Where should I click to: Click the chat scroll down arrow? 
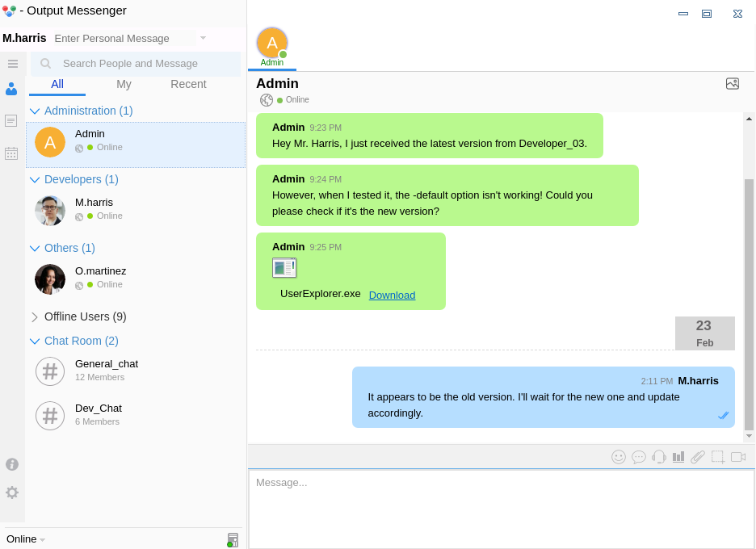coord(749,436)
